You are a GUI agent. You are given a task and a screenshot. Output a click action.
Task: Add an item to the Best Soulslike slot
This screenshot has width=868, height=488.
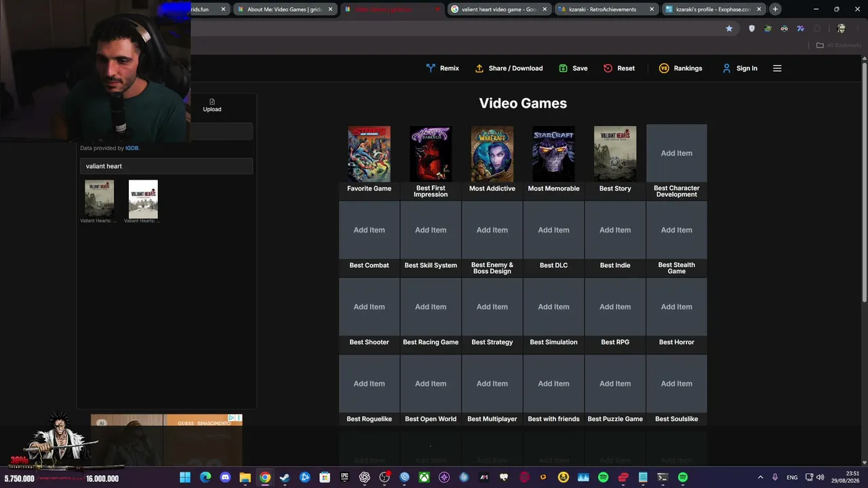677,384
